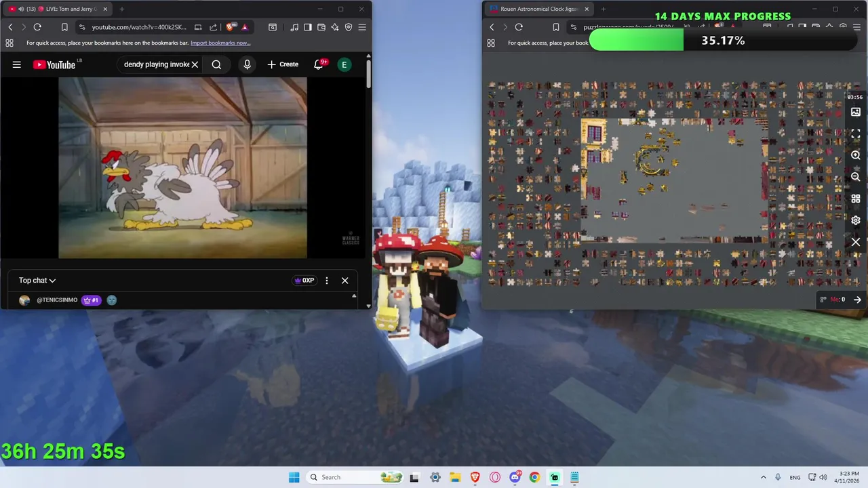Show the puzzle preview image
This screenshot has width=868, height=488.
point(856,112)
